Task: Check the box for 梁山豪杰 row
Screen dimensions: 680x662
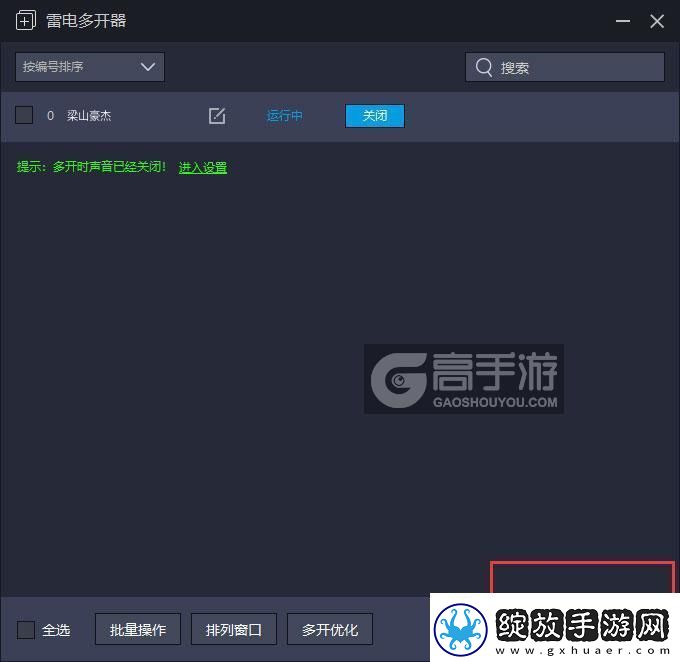Action: 24,115
